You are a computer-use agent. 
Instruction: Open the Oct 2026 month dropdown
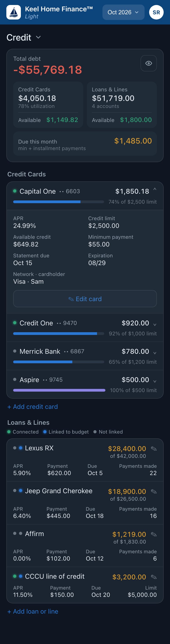click(123, 12)
